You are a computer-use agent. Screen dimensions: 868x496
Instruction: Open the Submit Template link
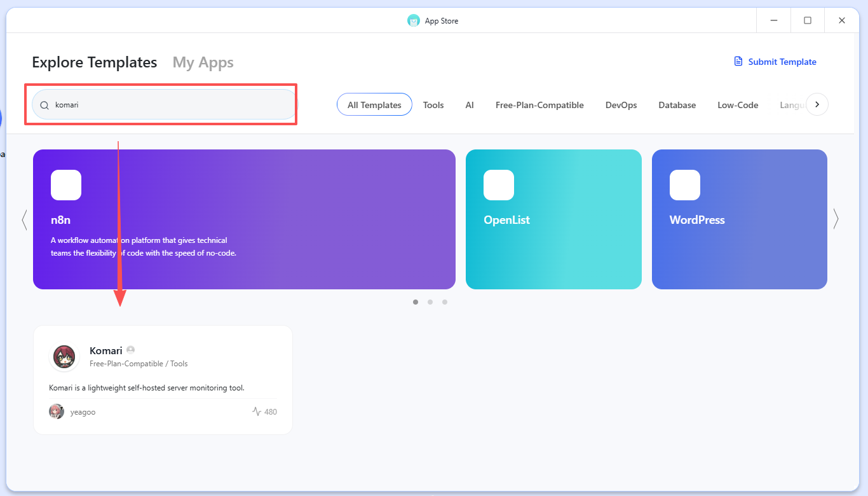782,62
